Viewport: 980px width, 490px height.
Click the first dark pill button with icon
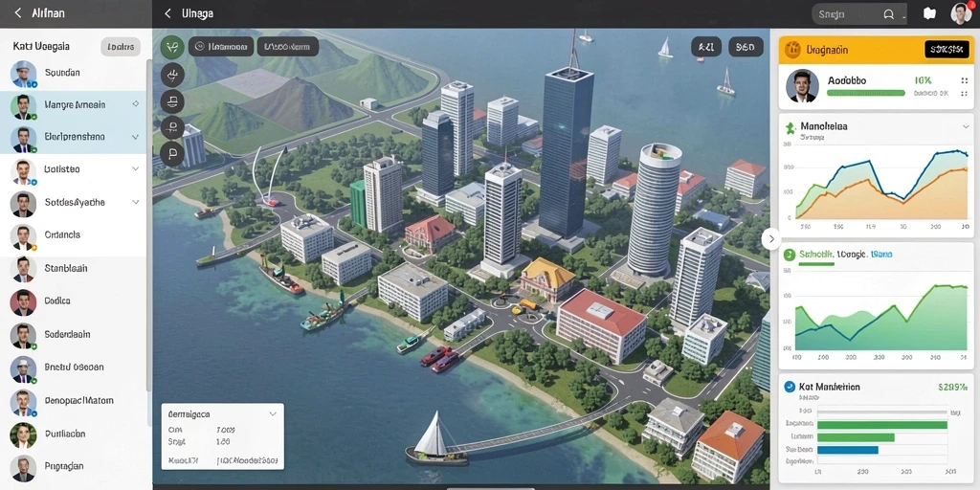click(x=221, y=46)
